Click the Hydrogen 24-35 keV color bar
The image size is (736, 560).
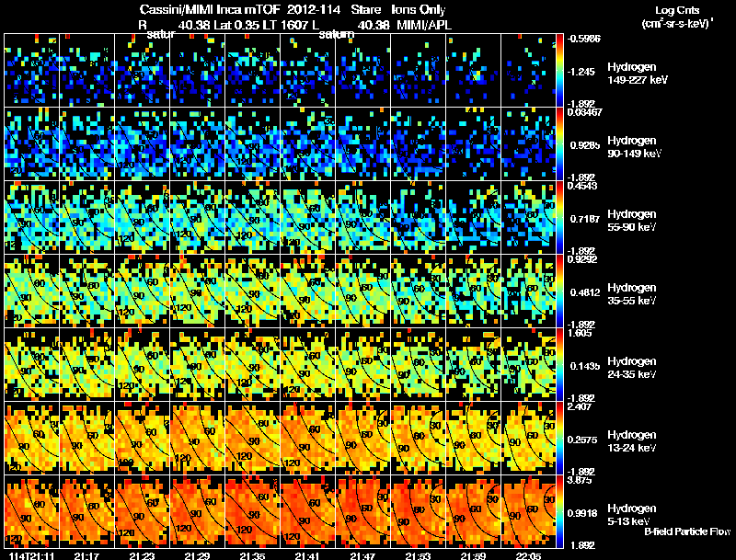[x=559, y=364]
